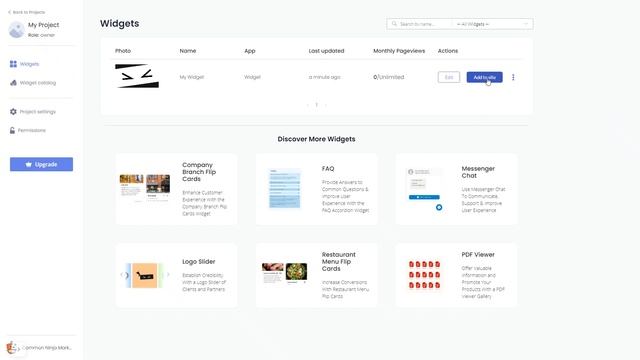Click the Role: owner label

(x=41, y=35)
